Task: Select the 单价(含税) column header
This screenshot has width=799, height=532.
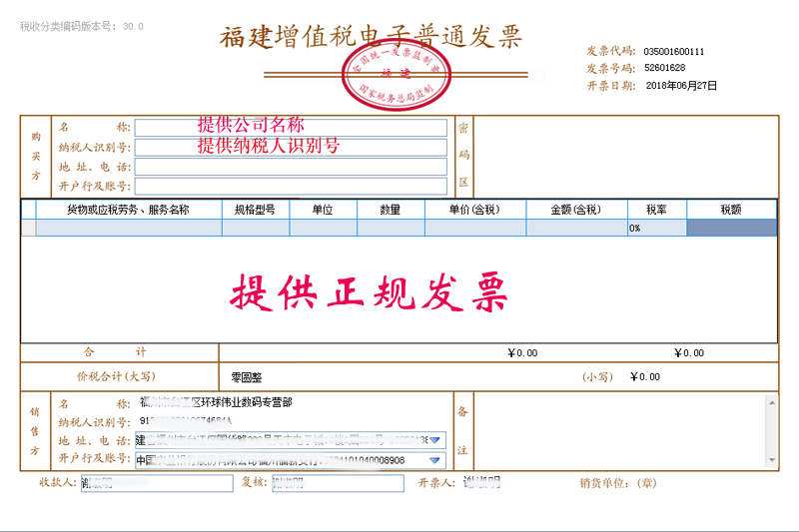Action: [x=475, y=210]
